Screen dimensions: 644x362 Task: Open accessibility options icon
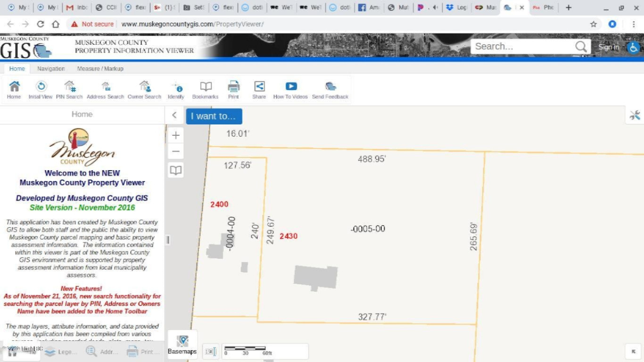coord(633,47)
